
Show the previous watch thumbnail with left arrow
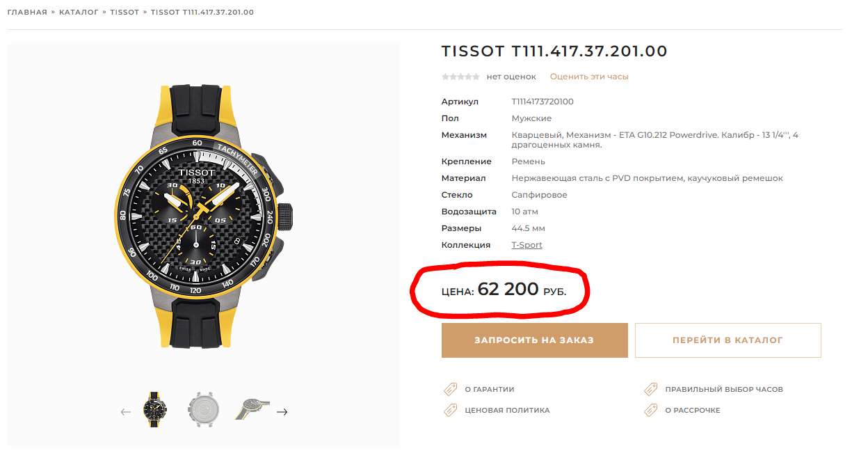[126, 412]
